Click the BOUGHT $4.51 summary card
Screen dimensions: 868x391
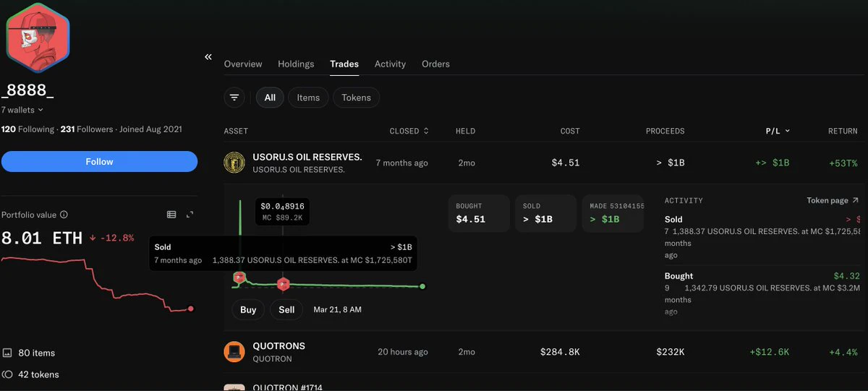479,213
